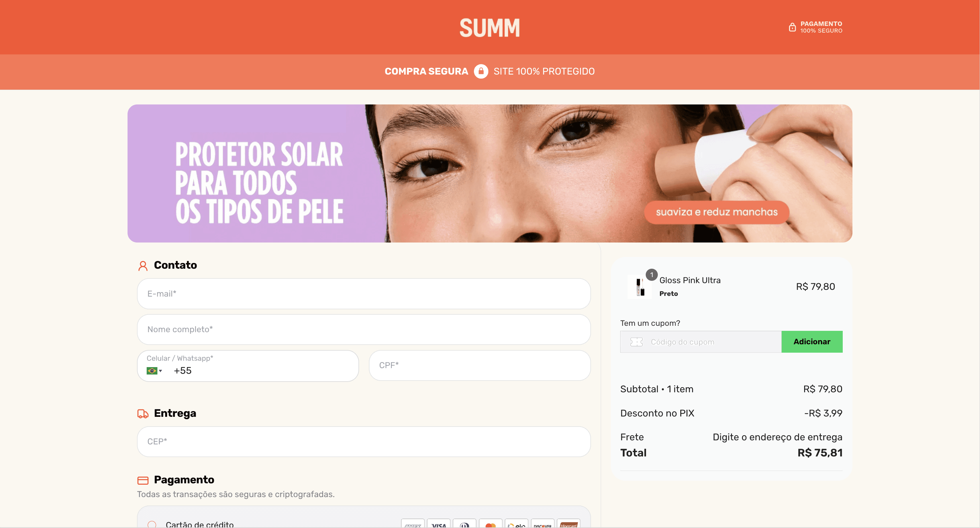
Task: Click the credit card icon beside Pagamento
Action: point(143,480)
